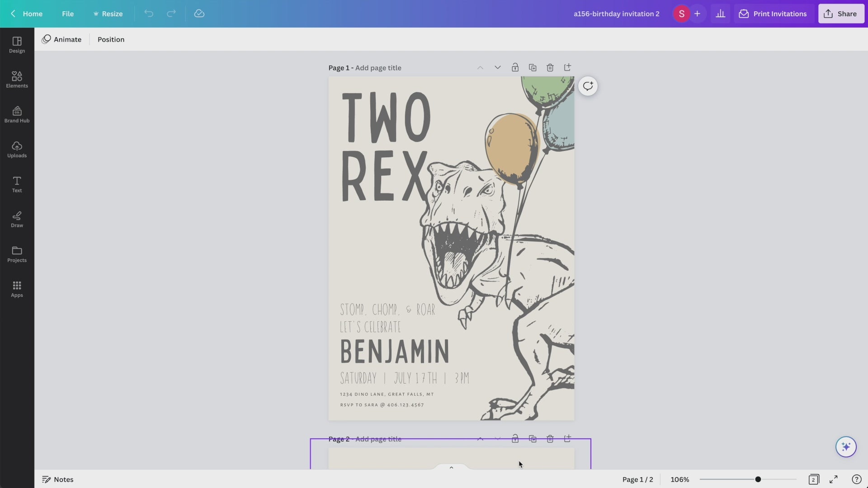Open the Resize menu
The image size is (868, 488).
[108, 14]
